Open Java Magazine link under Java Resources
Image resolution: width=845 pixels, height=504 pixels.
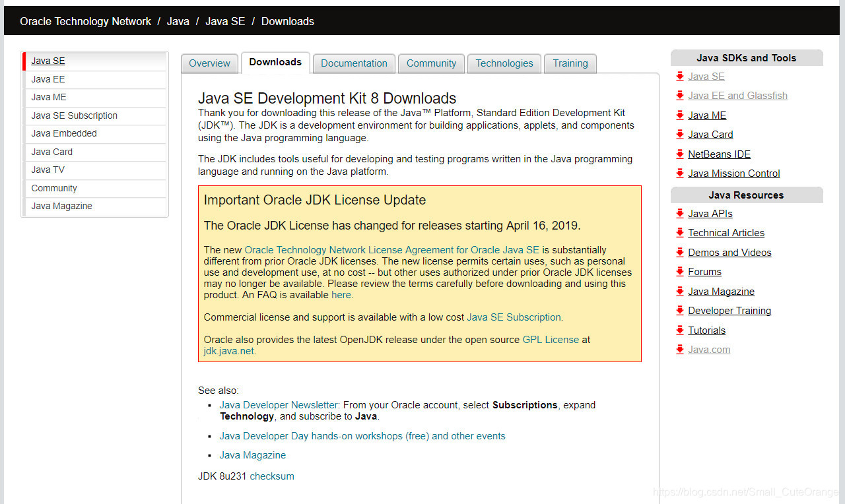coord(721,292)
